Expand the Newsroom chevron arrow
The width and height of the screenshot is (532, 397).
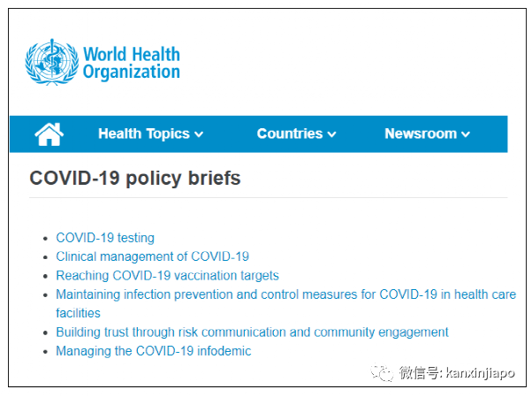(x=466, y=134)
